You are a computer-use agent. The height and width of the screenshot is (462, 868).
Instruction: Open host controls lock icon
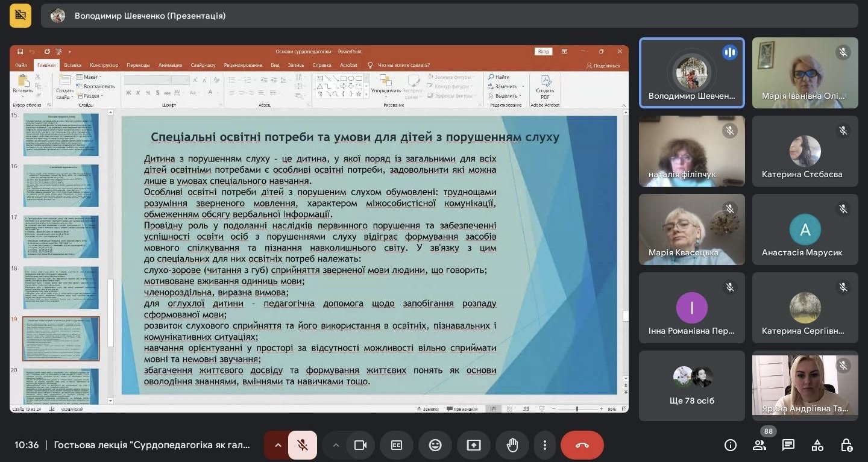pos(846,445)
